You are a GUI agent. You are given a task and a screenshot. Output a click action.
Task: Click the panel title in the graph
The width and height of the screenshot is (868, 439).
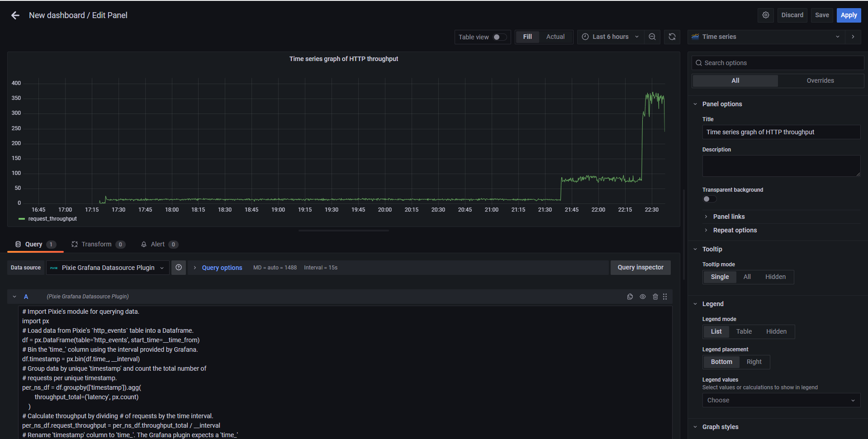coord(344,59)
